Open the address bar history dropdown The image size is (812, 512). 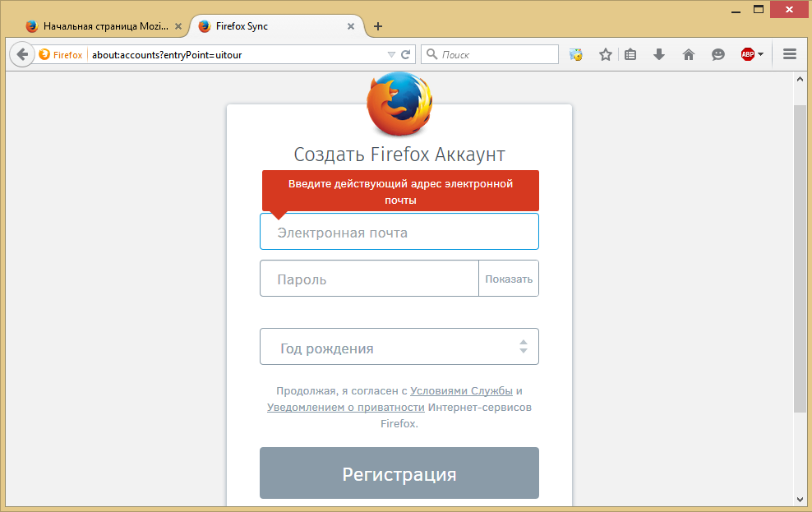(x=391, y=55)
